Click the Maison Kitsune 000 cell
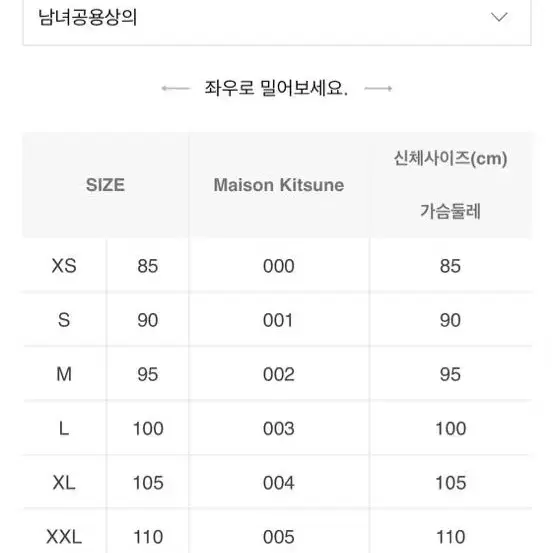This screenshot has width=553, height=553. 279,266
